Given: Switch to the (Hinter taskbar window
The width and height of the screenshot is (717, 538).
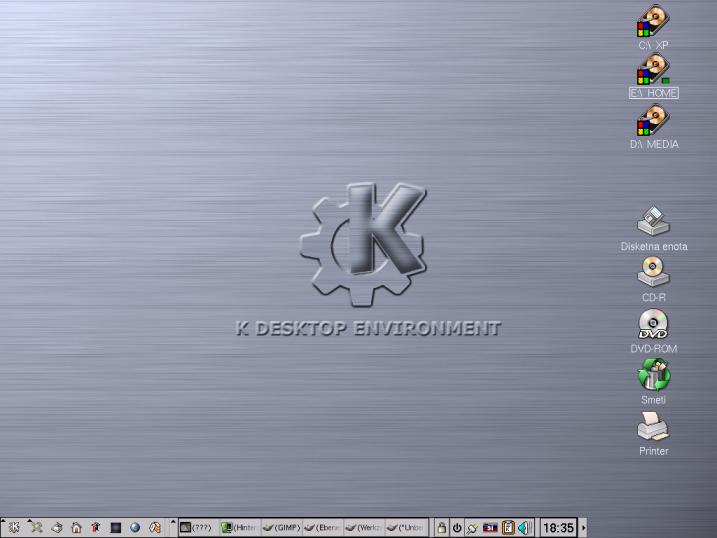Looking at the screenshot, I should 240,527.
